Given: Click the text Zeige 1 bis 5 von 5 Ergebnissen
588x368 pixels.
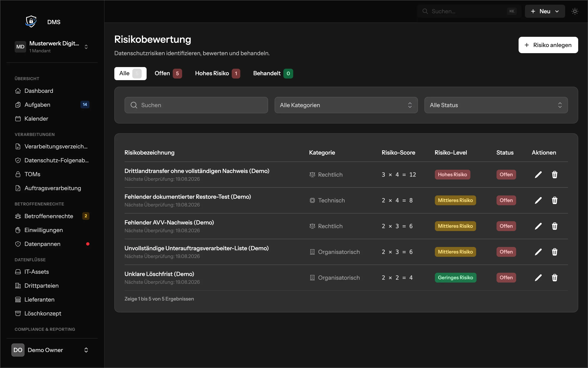Looking at the screenshot, I should coord(159,299).
